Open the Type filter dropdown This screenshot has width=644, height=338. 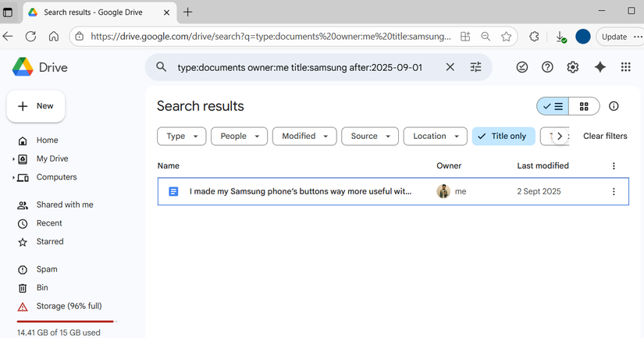tap(182, 136)
